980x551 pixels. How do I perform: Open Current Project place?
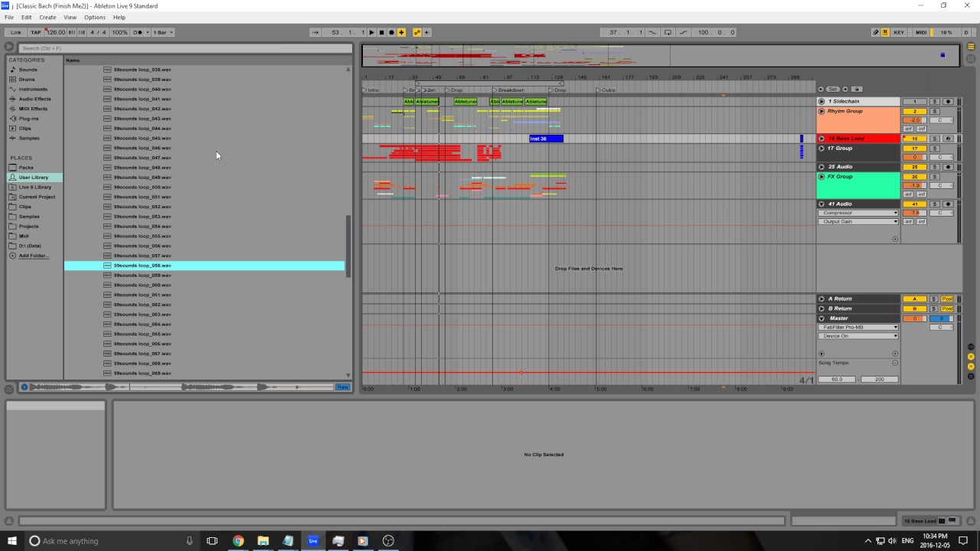37,197
